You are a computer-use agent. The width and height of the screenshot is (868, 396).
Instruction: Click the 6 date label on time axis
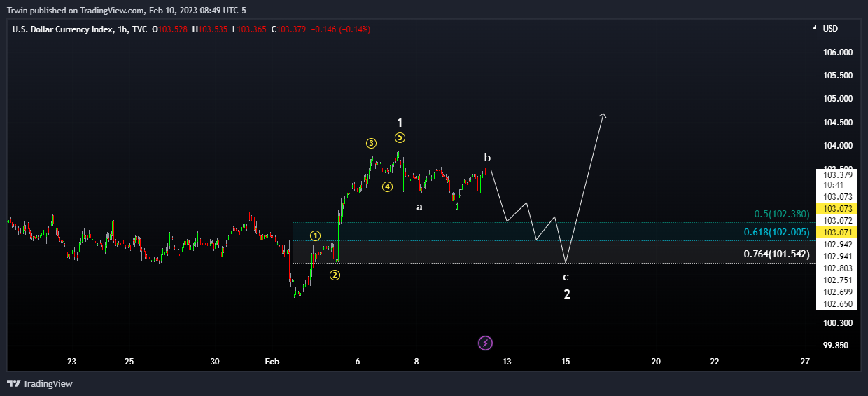[358, 362]
